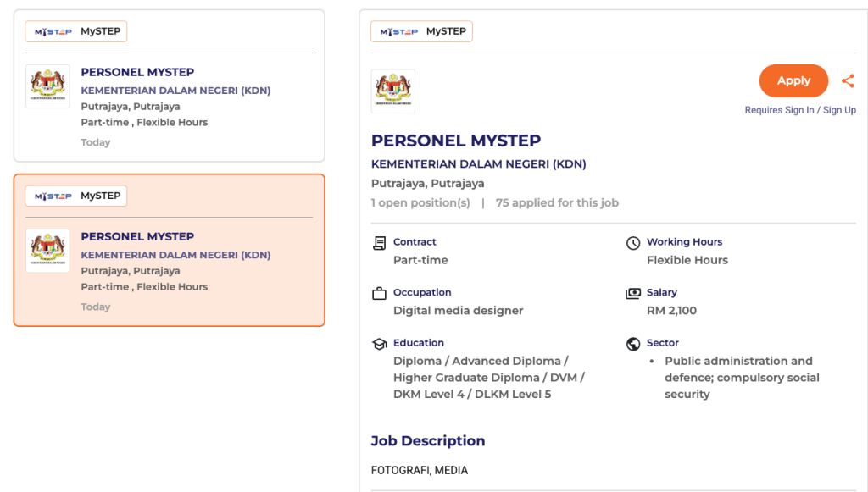This screenshot has width=868, height=492.
Task: Click the MySTEP tag on the selected card
Action: 76,196
